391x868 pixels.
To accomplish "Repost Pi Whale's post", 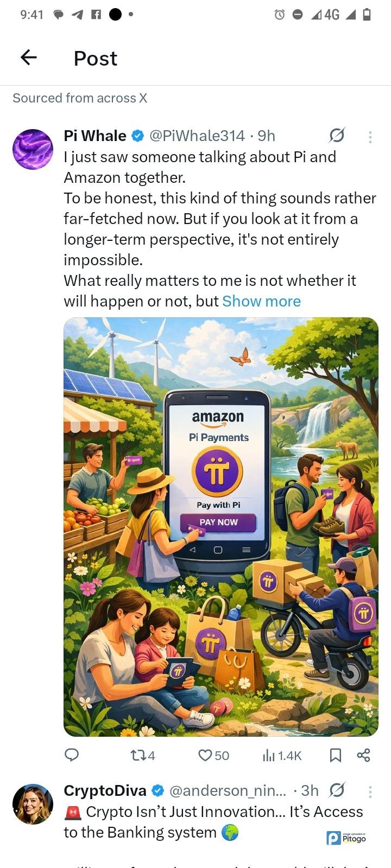I will [143, 755].
